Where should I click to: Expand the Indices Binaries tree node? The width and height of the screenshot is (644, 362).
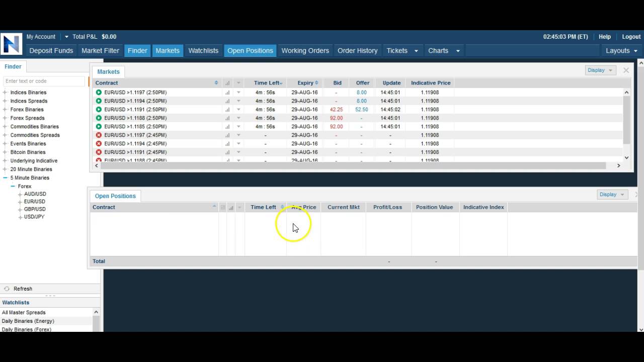click(x=5, y=93)
